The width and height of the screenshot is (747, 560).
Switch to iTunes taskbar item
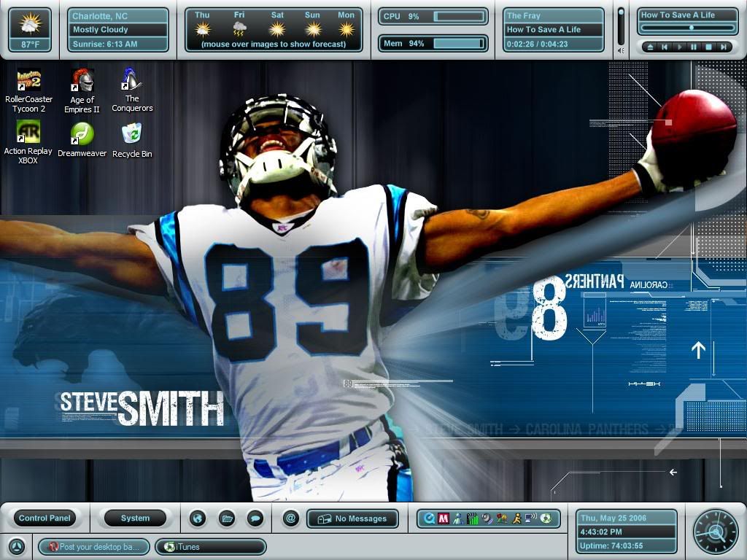(x=210, y=547)
